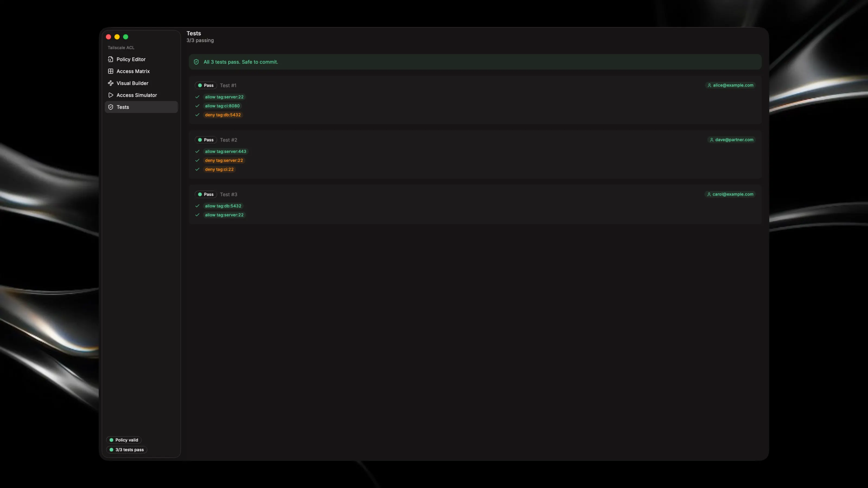
Task: Open the Policy Editor icon in sidebar
Action: [110, 59]
